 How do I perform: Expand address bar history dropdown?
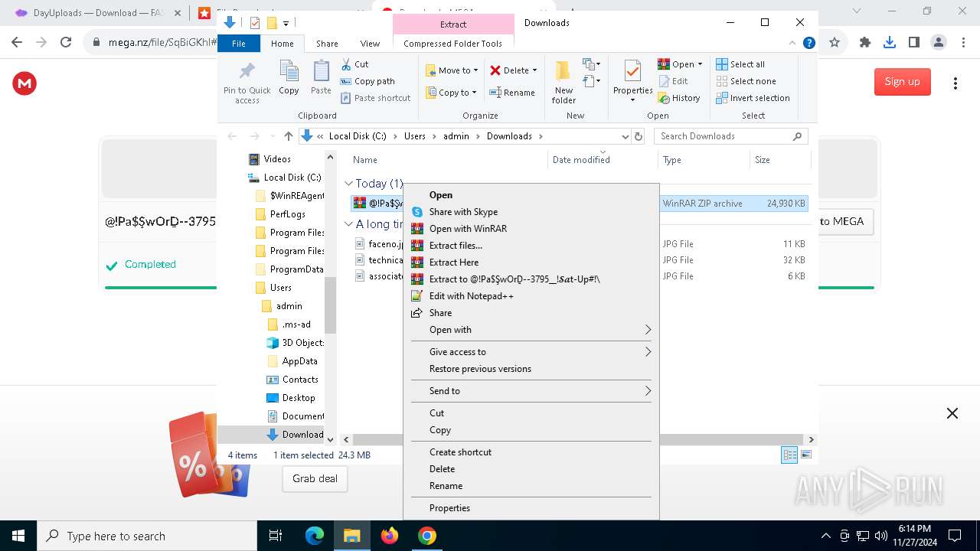(x=626, y=136)
